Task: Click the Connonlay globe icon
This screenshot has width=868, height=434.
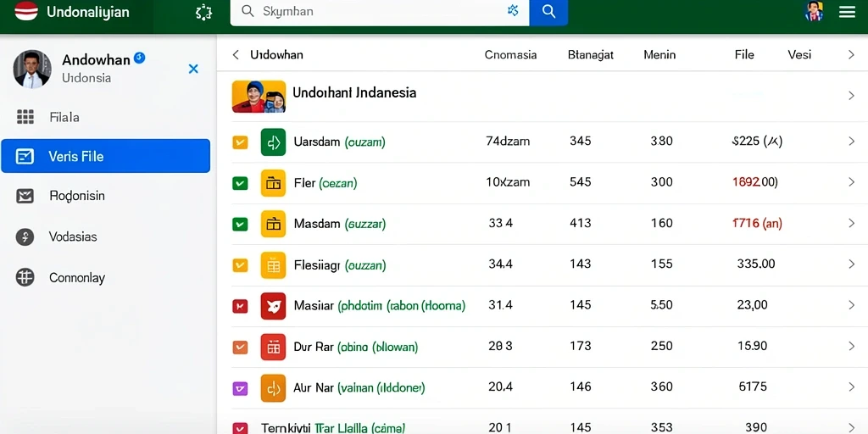Action: [x=25, y=277]
